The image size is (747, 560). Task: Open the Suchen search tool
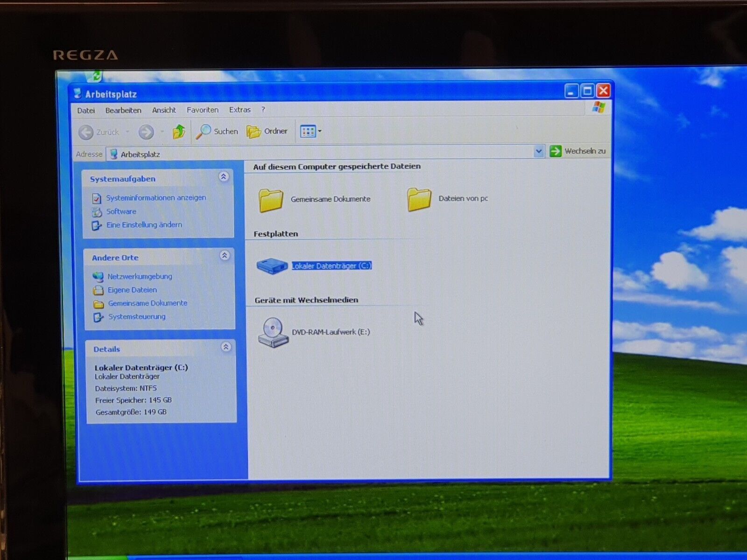(217, 132)
